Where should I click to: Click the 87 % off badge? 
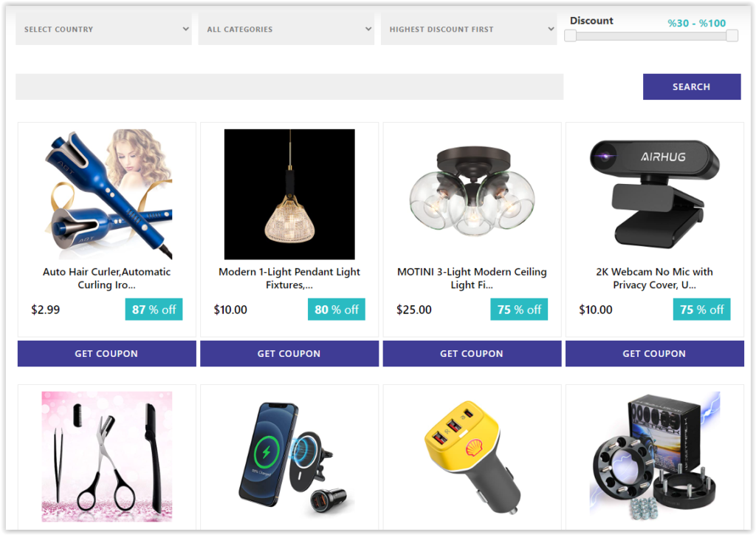(x=154, y=309)
